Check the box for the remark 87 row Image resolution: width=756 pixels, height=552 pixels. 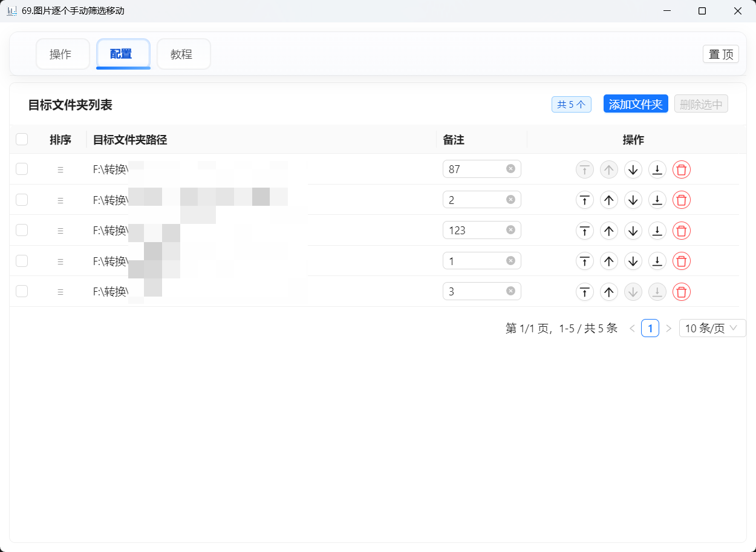click(x=22, y=169)
